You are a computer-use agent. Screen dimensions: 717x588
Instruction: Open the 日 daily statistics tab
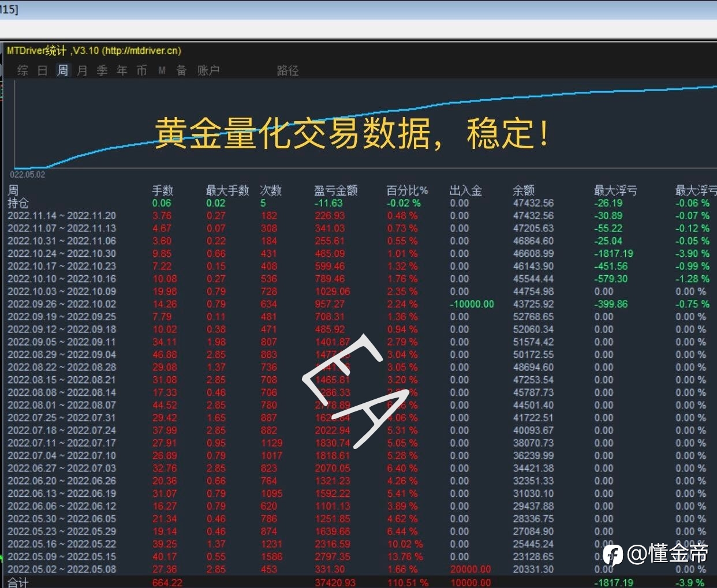tap(43, 70)
